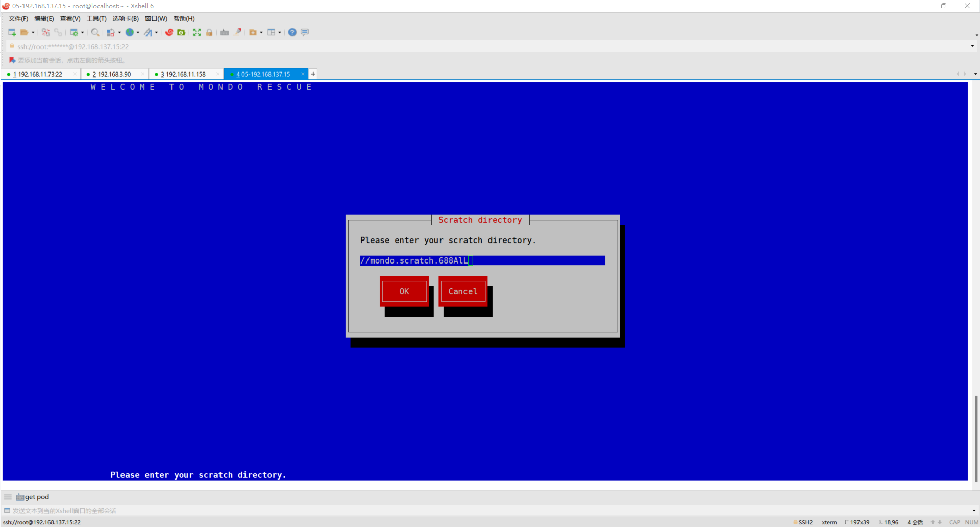Image resolution: width=980 pixels, height=527 pixels.
Task: Launch Xftp via the green icon
Action: click(x=181, y=32)
